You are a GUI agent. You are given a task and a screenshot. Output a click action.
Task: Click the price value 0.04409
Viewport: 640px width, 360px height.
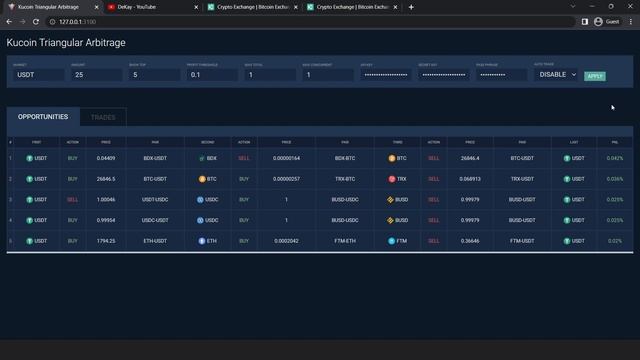[106, 158]
